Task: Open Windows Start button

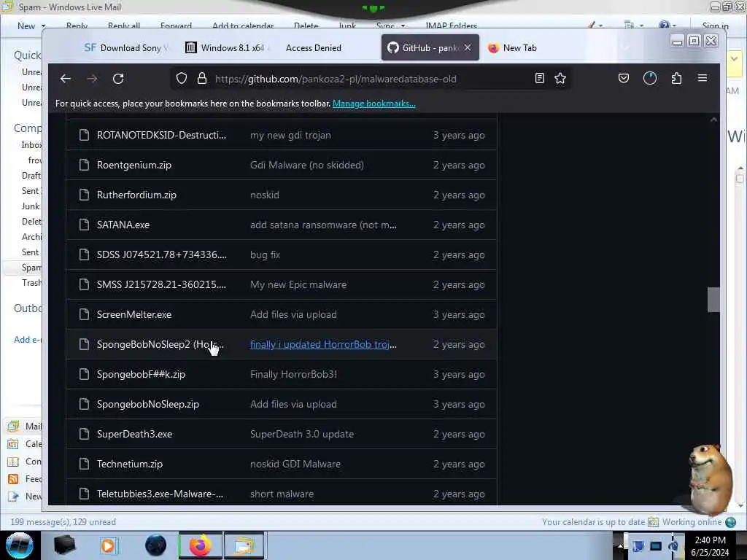Action: click(20, 545)
